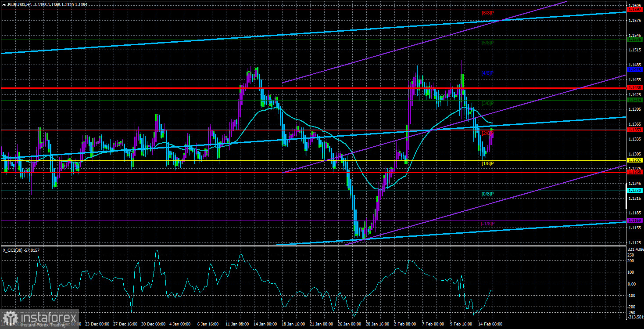Click the 1.1605 price axis tick
Image resolution: width=644 pixels, height=329 pixels.
coord(634,5)
